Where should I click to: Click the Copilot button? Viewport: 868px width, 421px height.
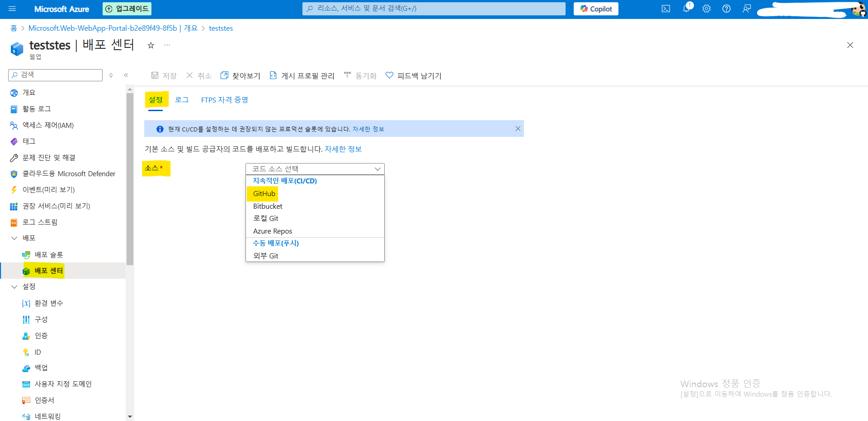(596, 9)
